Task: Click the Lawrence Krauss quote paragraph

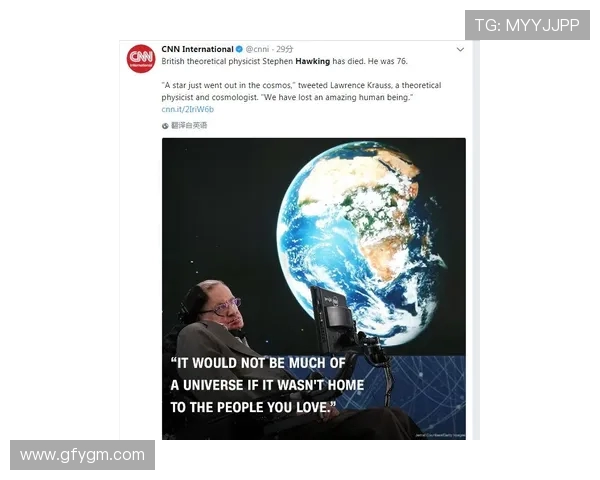Action: point(301,91)
